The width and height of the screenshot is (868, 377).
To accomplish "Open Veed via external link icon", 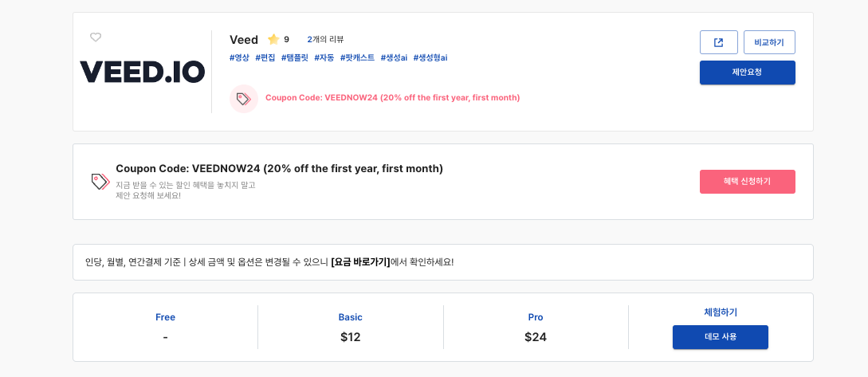I will coord(718,42).
